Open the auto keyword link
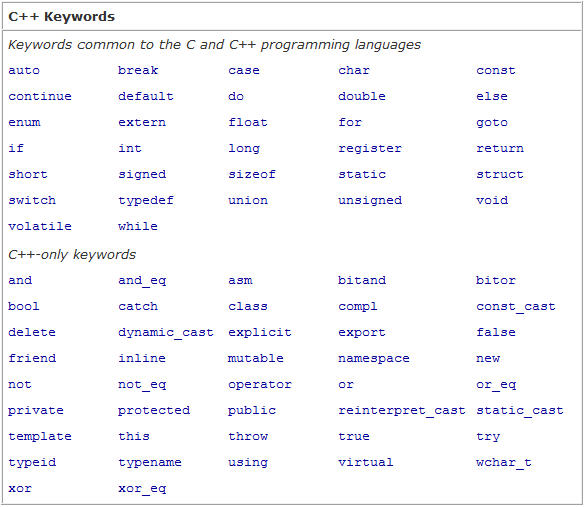Image resolution: width=584 pixels, height=507 pixels. click(x=24, y=70)
